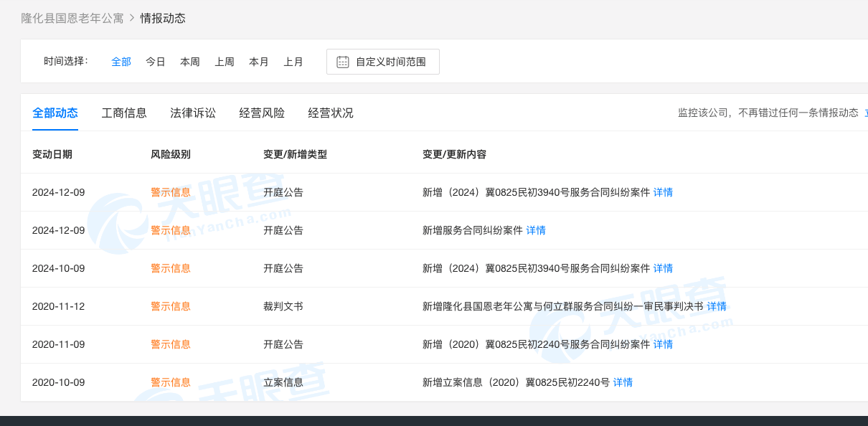Click 裁判文书 type cell

tap(283, 306)
